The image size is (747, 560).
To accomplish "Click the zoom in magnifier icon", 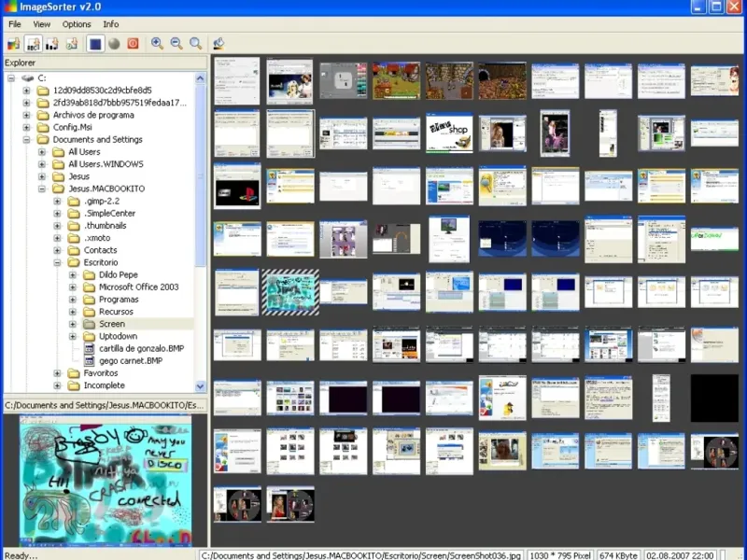I will (x=157, y=43).
